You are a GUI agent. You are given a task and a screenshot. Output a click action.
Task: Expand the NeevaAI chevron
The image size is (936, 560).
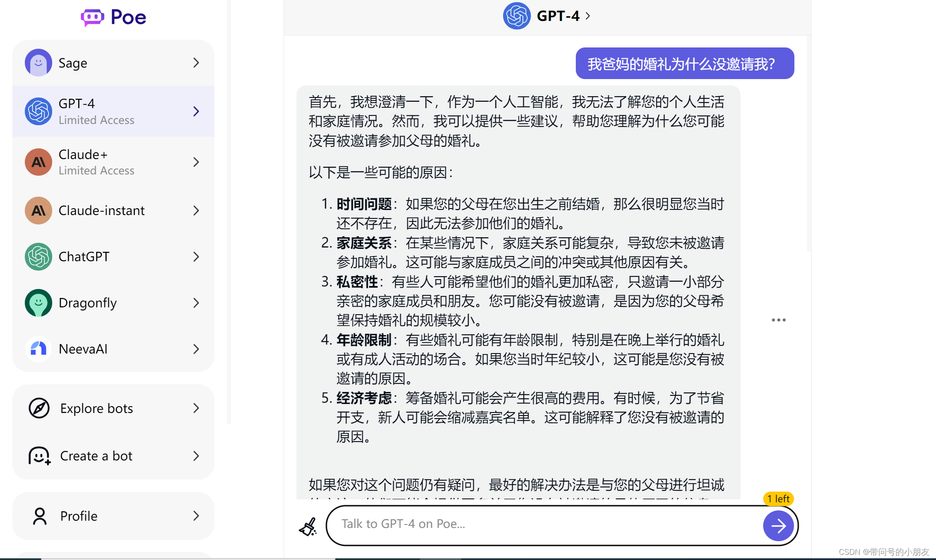pos(196,349)
